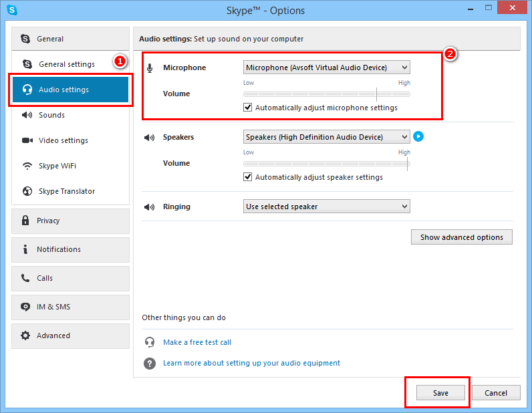Click the microphone icon beside Microphone label

point(150,68)
